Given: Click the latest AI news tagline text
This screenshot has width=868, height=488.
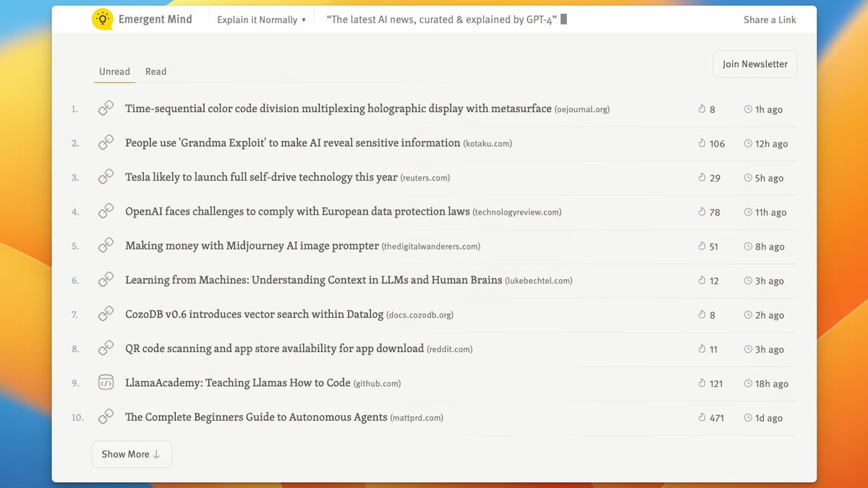Looking at the screenshot, I should tap(442, 20).
